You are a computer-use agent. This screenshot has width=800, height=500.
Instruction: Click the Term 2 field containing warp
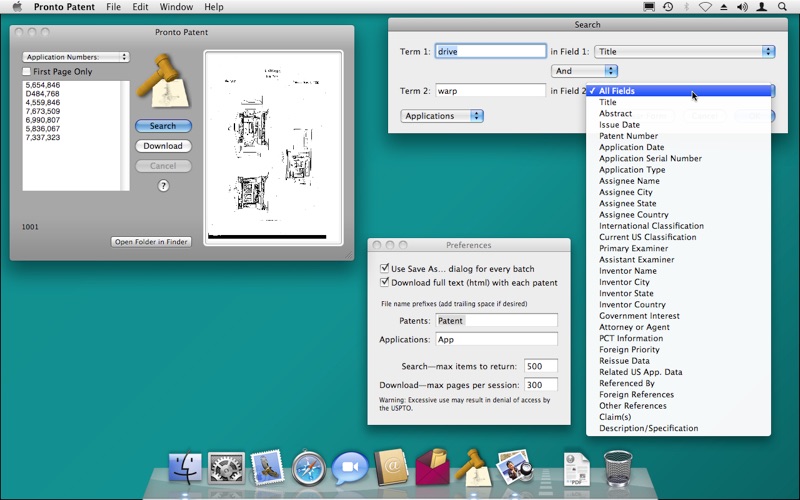tap(491, 91)
